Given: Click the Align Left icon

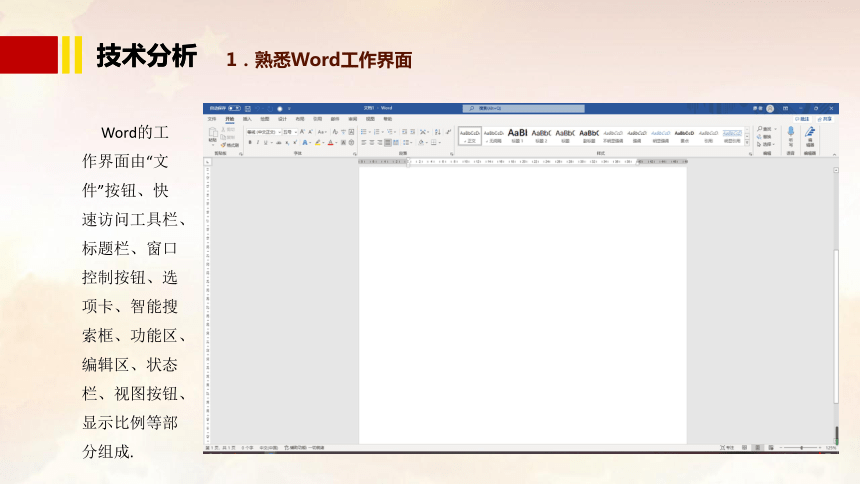Looking at the screenshot, I should coord(364,143).
